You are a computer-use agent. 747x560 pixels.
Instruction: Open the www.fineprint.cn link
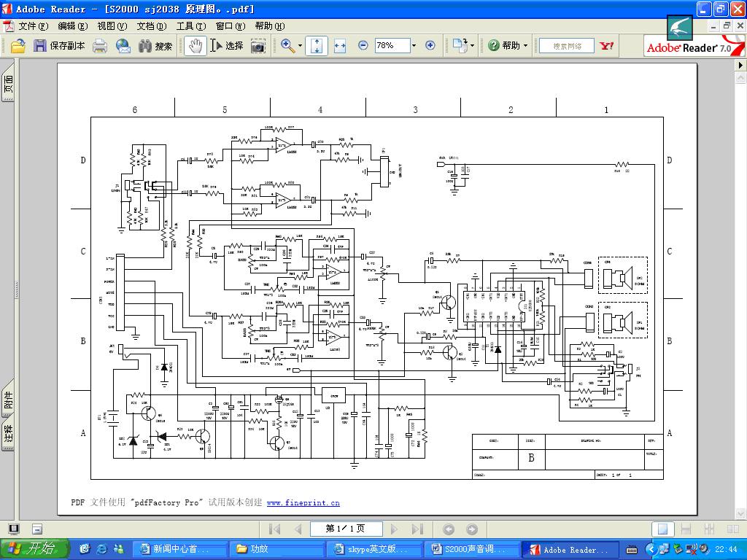(303, 502)
